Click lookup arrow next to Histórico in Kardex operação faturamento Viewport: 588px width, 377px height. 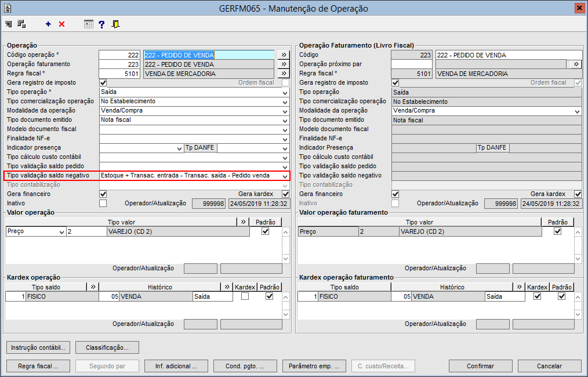click(519, 287)
